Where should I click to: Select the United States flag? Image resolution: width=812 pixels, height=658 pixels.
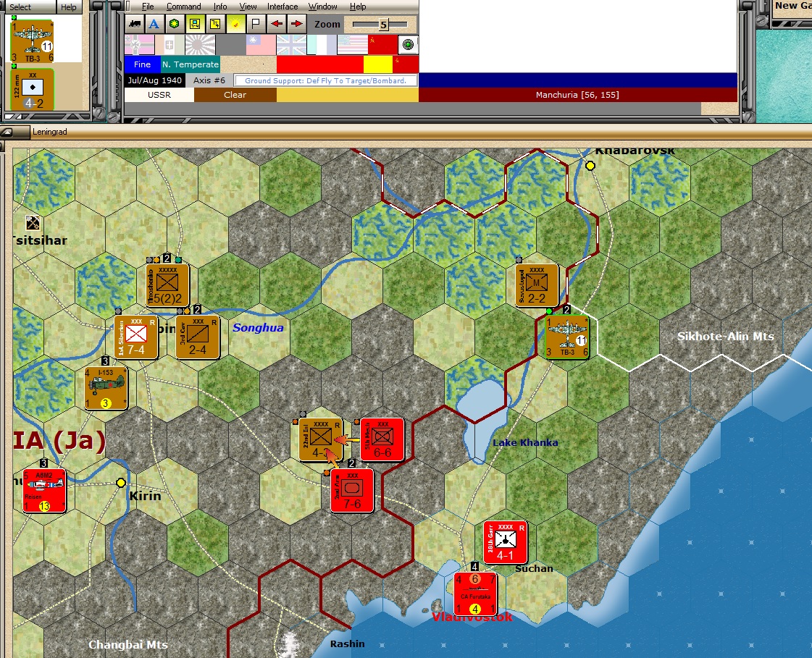[x=352, y=45]
